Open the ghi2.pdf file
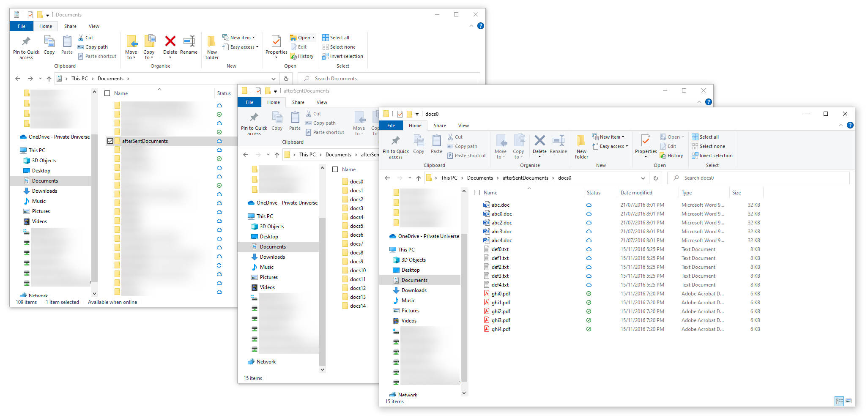The width and height of the screenshot is (868, 418). coord(501,311)
